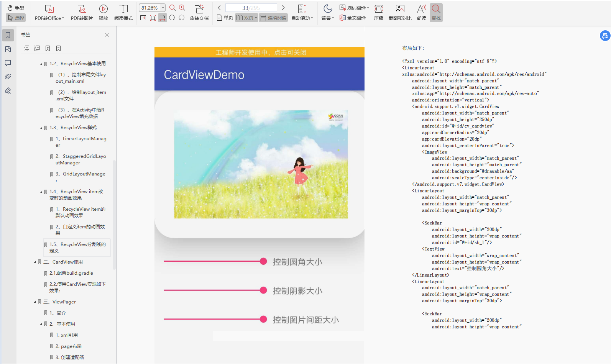Open the thumbnails sidebar tab

[x=8, y=49]
